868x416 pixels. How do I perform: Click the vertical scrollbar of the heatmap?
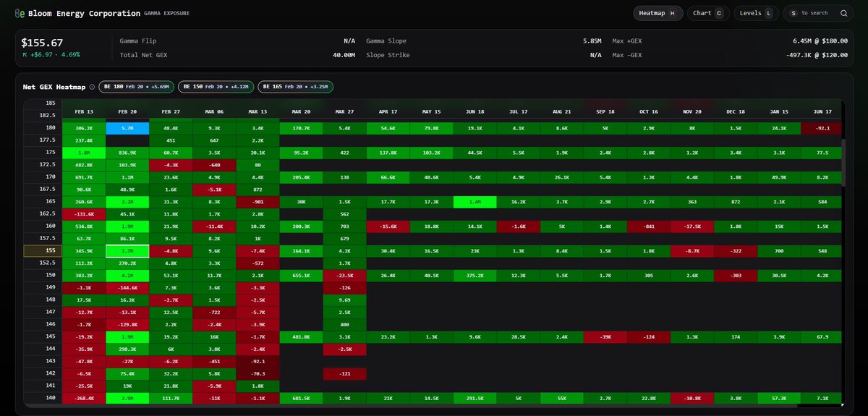tap(843, 163)
